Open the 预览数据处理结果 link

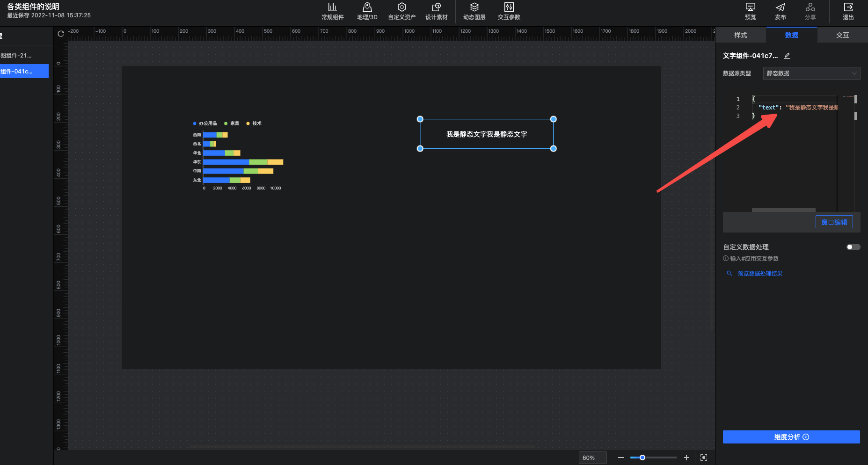(759, 274)
